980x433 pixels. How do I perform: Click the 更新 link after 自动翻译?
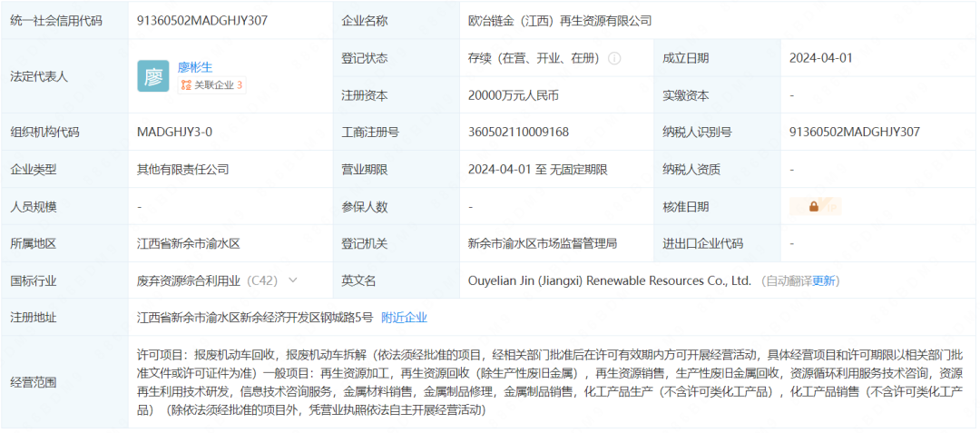click(824, 280)
